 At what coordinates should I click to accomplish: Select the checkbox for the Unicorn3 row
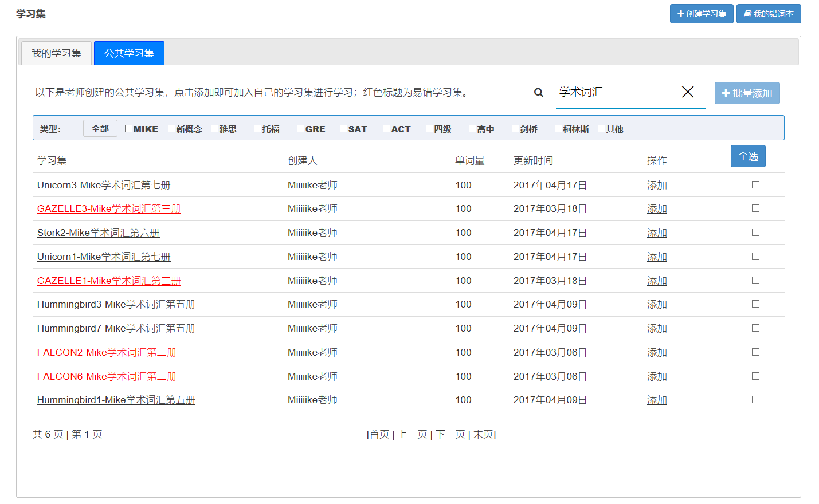tap(755, 185)
